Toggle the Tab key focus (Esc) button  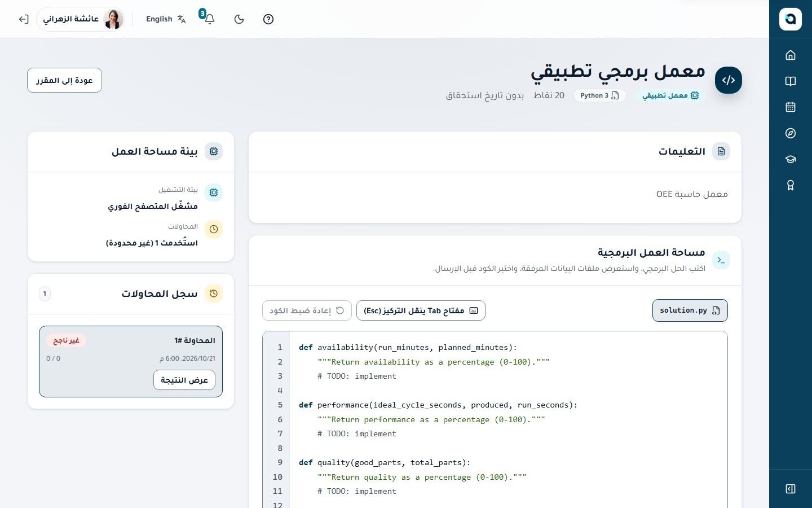tap(421, 310)
